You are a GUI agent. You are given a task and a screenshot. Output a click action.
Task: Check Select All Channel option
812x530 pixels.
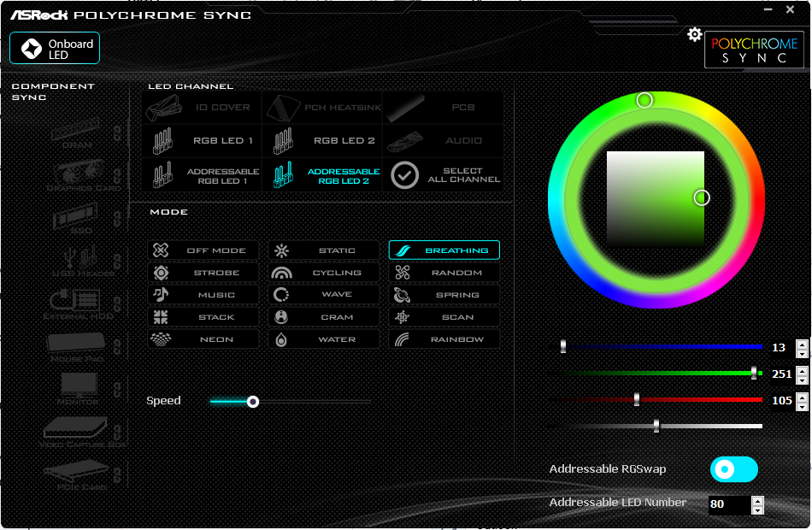coord(443,175)
